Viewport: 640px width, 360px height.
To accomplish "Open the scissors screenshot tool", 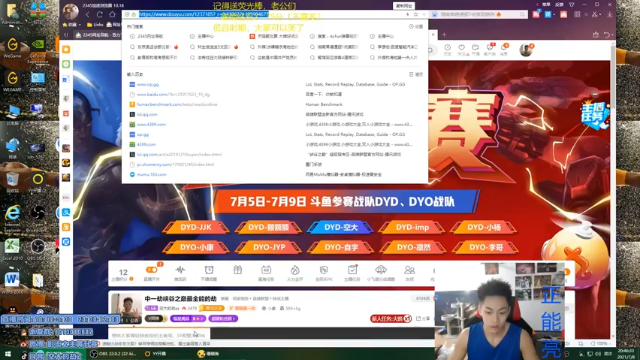I will click(x=595, y=14).
